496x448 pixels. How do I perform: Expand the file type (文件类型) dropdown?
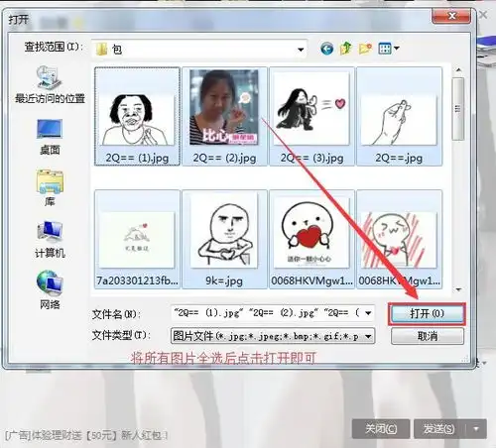click(368, 336)
